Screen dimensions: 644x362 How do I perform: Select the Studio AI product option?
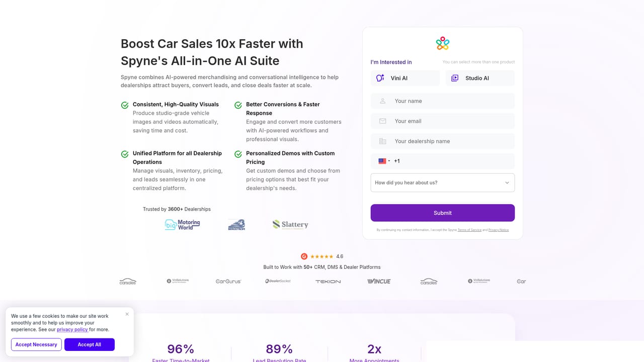pyautogui.click(x=480, y=78)
